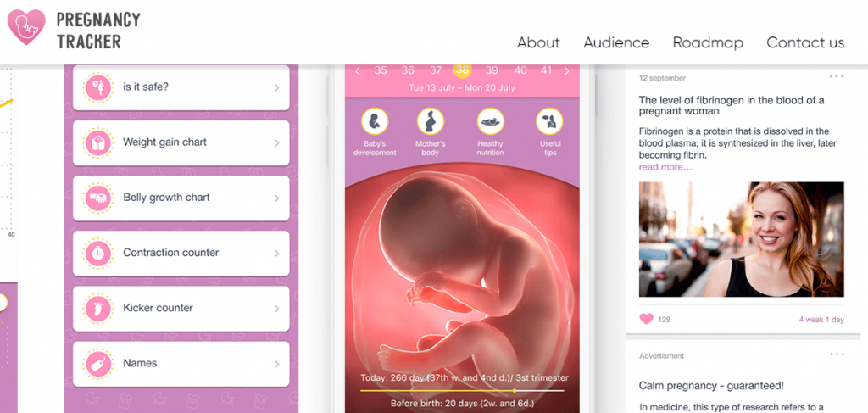Select week 39
This screenshot has height=413, width=868.
click(x=492, y=71)
